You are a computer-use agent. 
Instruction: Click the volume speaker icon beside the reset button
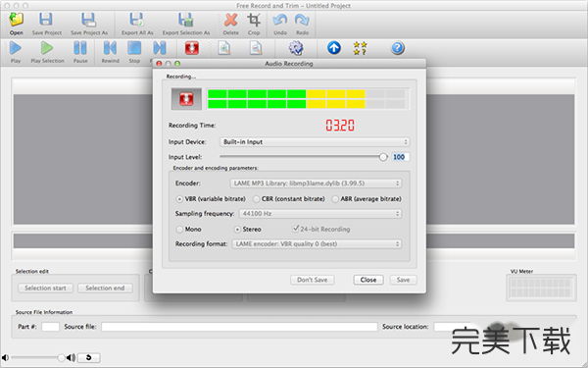click(x=71, y=357)
